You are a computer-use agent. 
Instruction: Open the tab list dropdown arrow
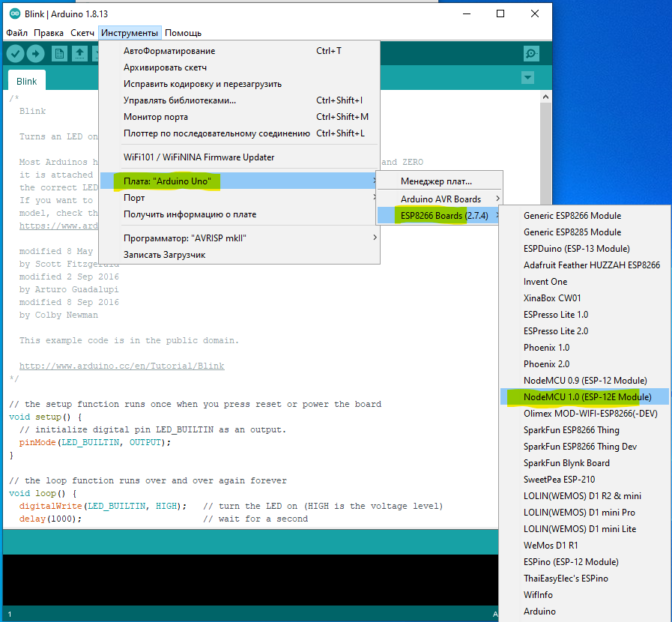coord(527,77)
